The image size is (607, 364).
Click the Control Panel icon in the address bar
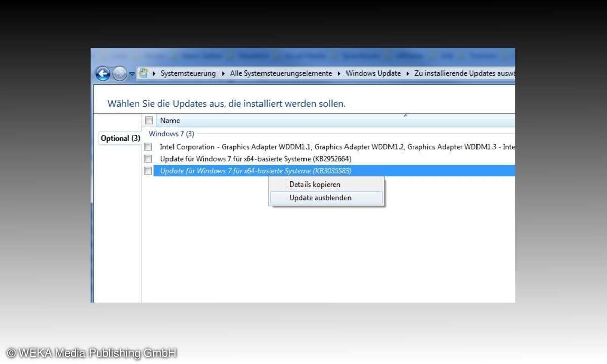point(143,73)
